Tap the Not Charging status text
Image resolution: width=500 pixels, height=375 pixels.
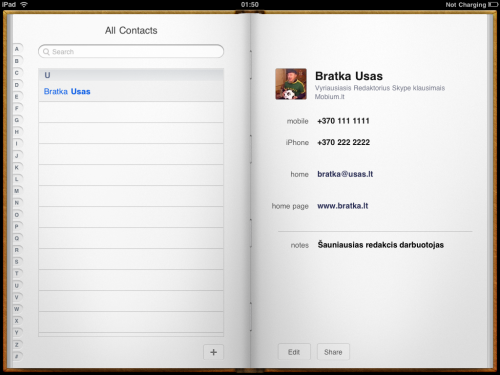point(466,5)
